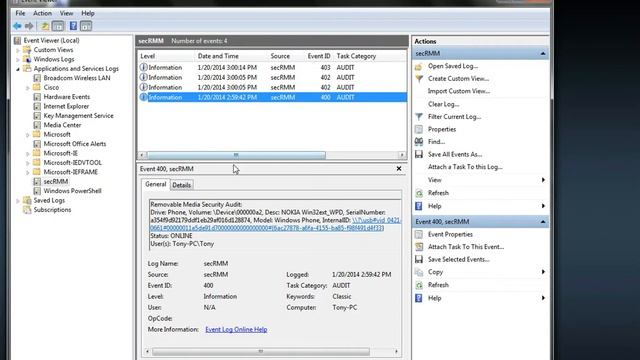Click the Save All Events As disk icon

(419, 154)
